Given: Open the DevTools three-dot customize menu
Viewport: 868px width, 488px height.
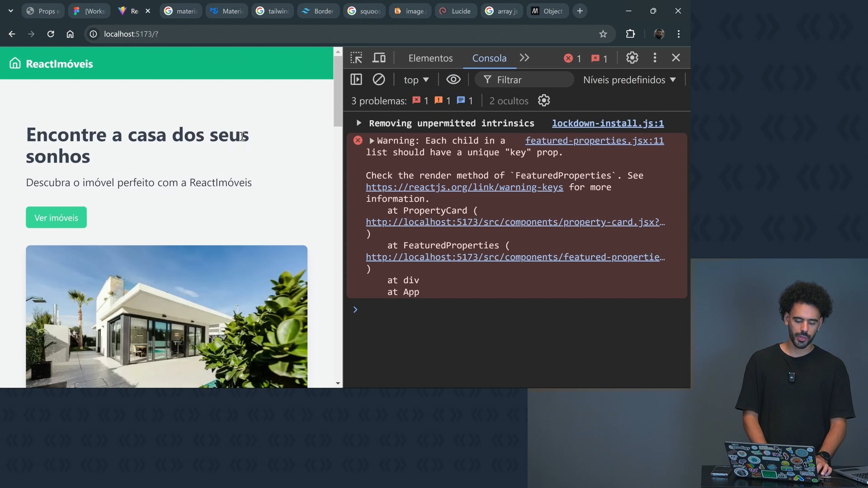Looking at the screenshot, I should pyautogui.click(x=655, y=58).
